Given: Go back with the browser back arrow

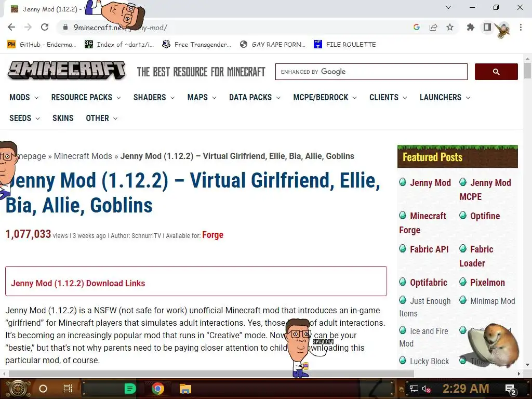Looking at the screenshot, I should (11, 27).
